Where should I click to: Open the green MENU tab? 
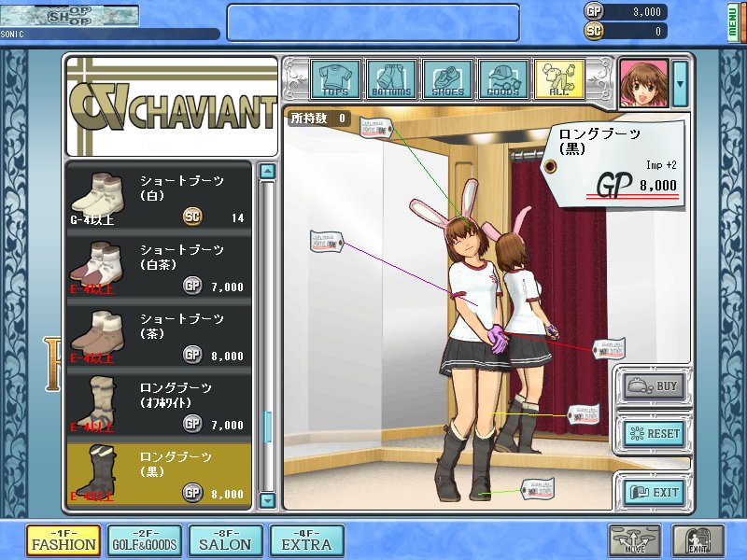click(x=733, y=21)
